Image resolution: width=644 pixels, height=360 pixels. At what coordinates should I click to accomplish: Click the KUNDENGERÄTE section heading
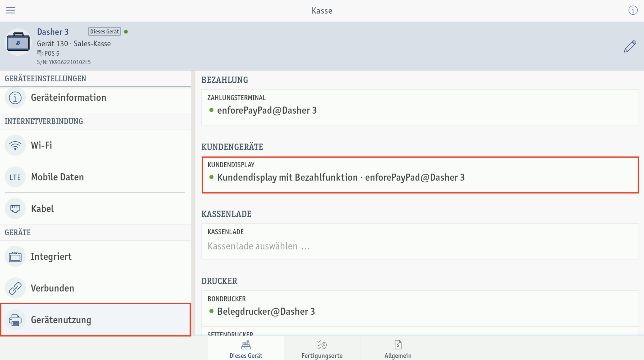point(232,147)
